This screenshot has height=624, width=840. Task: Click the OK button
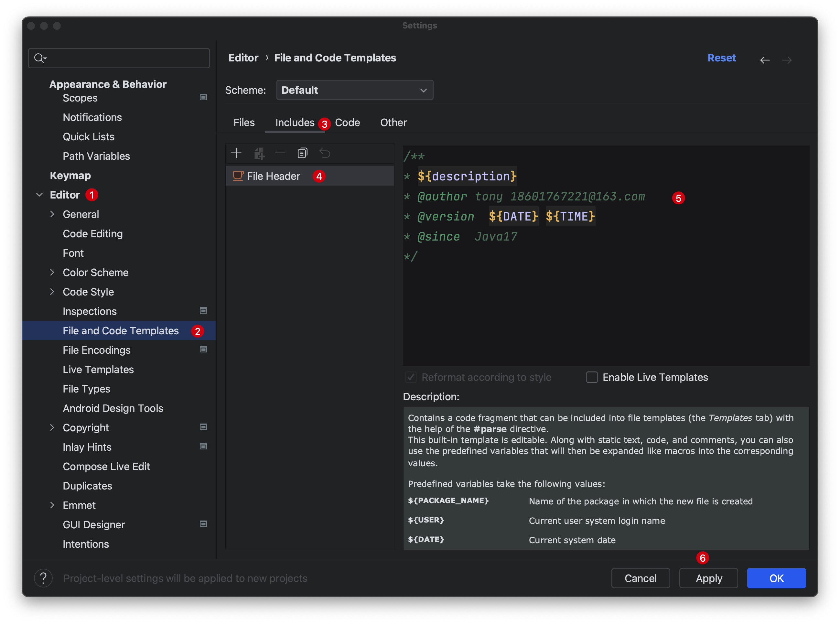tap(776, 578)
